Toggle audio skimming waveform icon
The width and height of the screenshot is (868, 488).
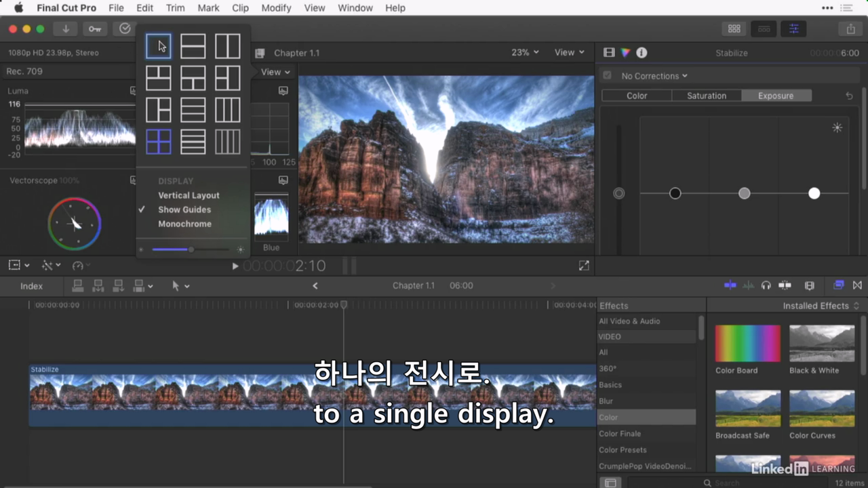click(x=749, y=286)
